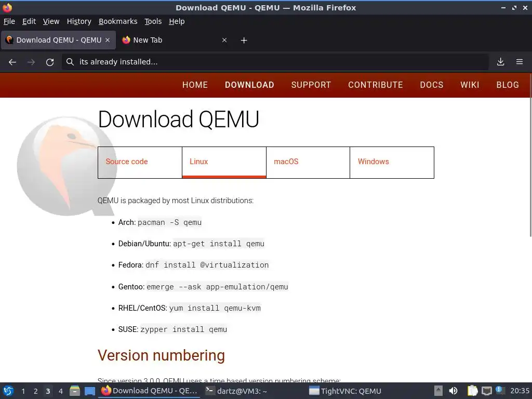Select the Download QEMU Firefox taskbar entry
Viewport: 532px width, 399px height.
point(149,391)
